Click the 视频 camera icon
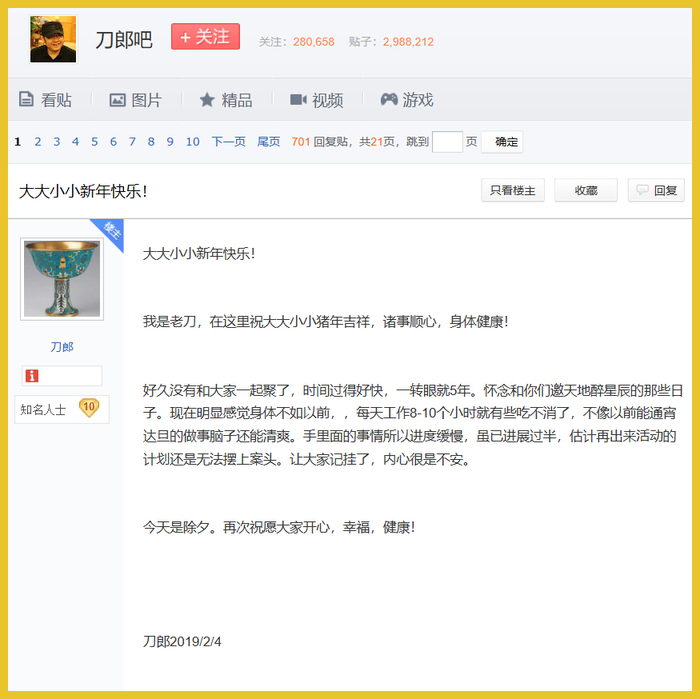 (298, 99)
